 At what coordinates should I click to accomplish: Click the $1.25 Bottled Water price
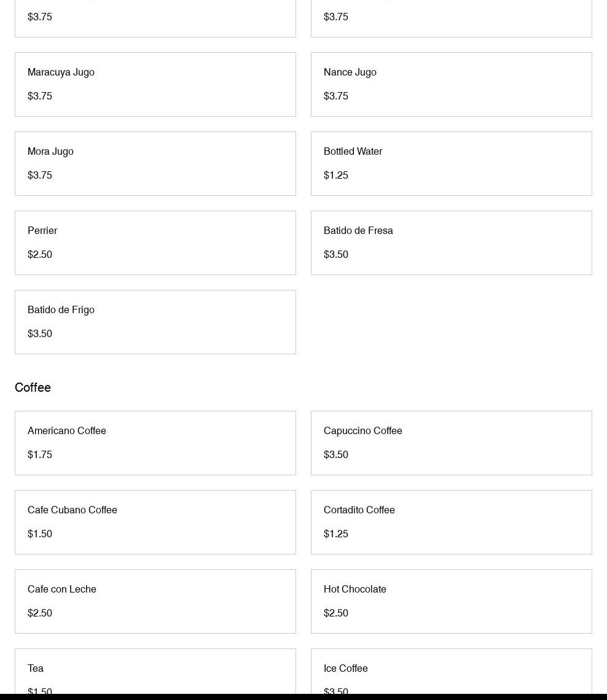click(336, 175)
